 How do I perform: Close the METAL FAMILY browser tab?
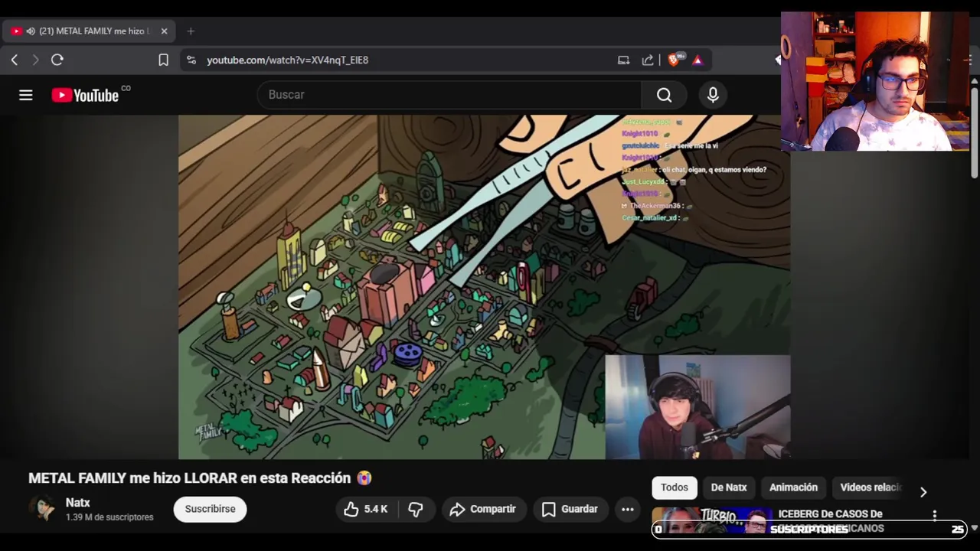coord(164,31)
